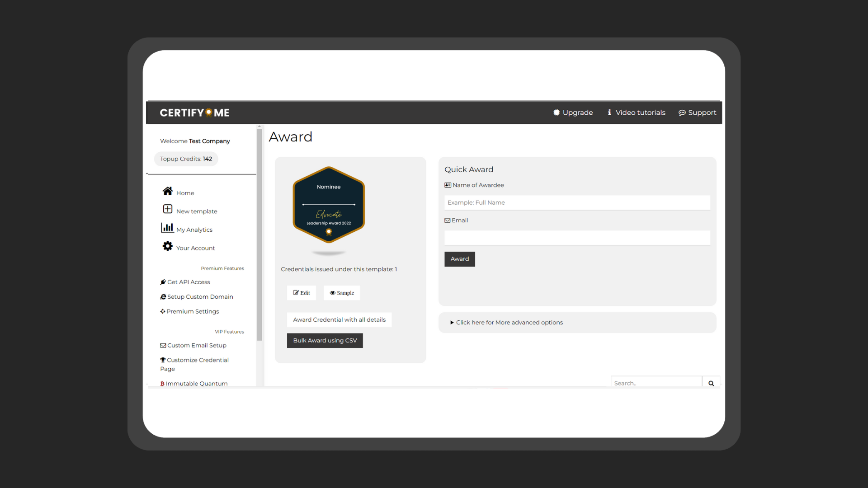The image size is (868, 488).
Task: Click the Name of Awardee input field
Action: (x=577, y=203)
